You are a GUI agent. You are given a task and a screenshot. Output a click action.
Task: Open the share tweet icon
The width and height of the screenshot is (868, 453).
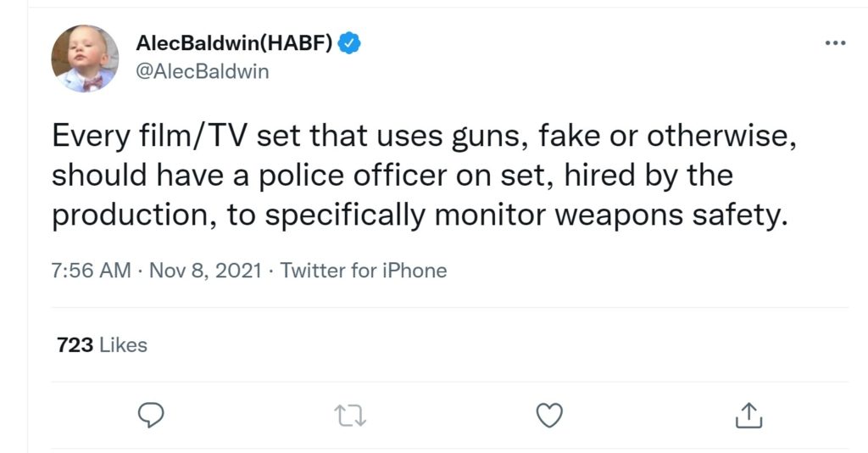[747, 413]
